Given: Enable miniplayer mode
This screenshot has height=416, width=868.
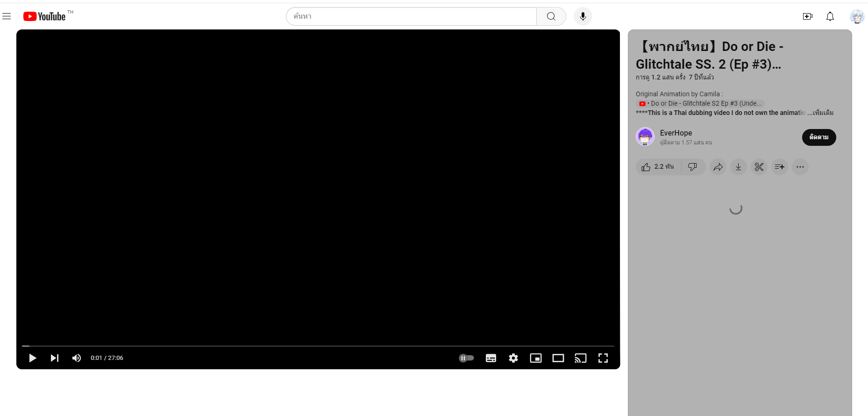Looking at the screenshot, I should click(x=536, y=358).
